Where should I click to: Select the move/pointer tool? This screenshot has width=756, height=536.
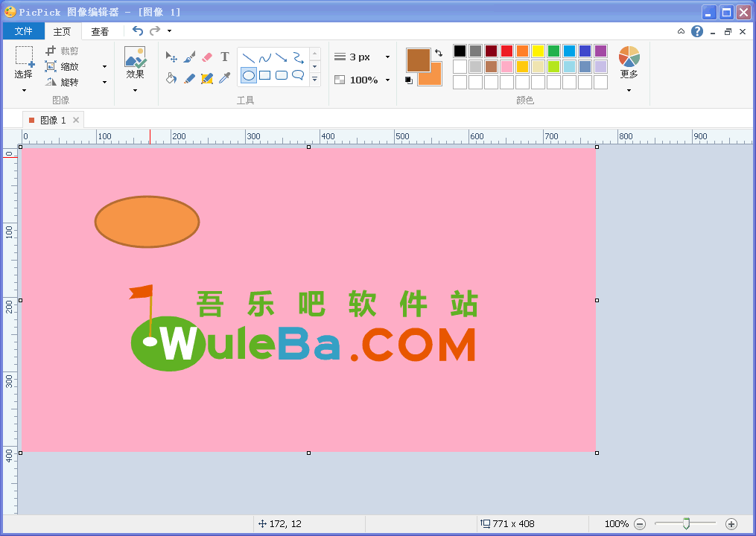(x=171, y=57)
